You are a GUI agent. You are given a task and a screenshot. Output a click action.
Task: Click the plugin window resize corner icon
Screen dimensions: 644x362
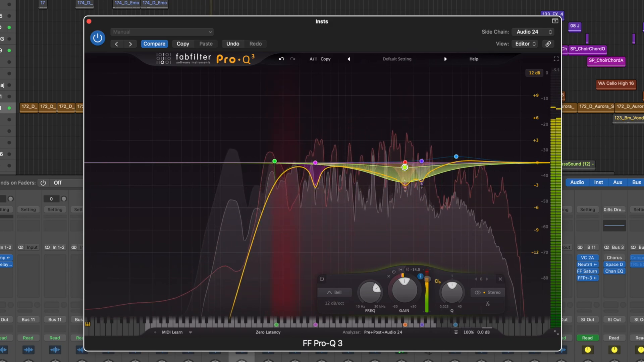pyautogui.click(x=556, y=333)
